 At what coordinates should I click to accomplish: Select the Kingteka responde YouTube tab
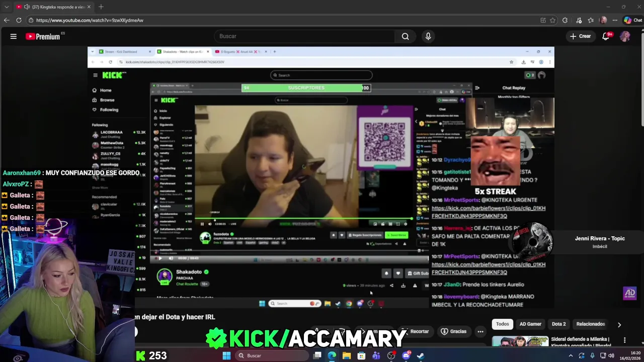point(53,7)
